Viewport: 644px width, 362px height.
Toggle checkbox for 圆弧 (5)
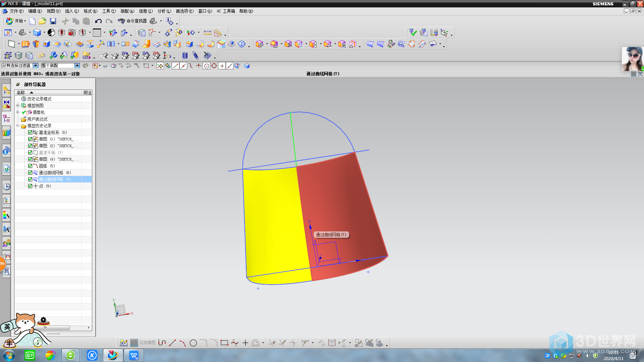click(30, 166)
